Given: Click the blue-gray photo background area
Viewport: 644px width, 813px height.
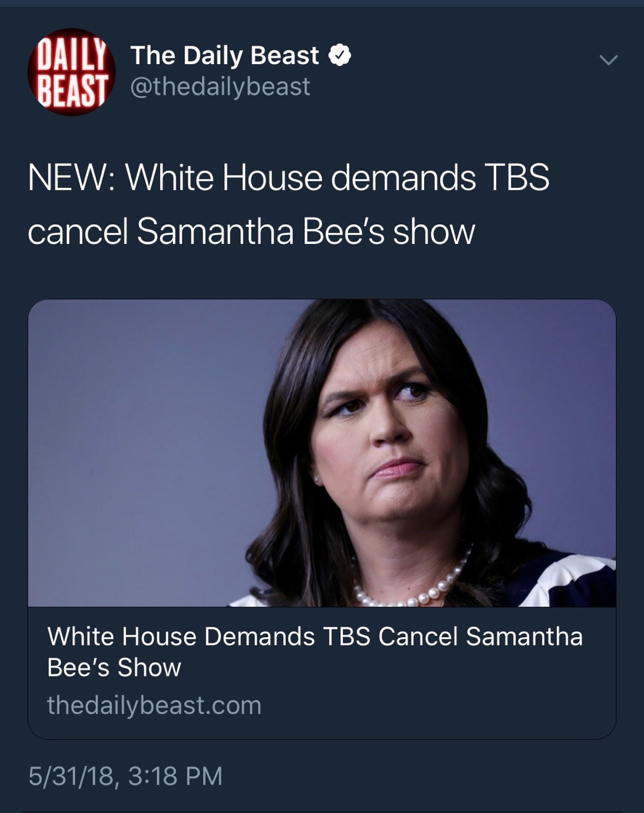Looking at the screenshot, I should (x=146, y=445).
